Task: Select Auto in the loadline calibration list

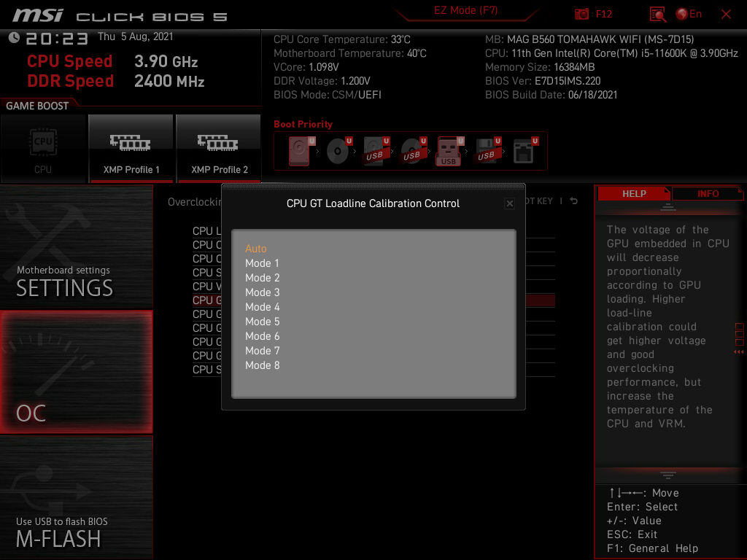Action: (x=256, y=249)
